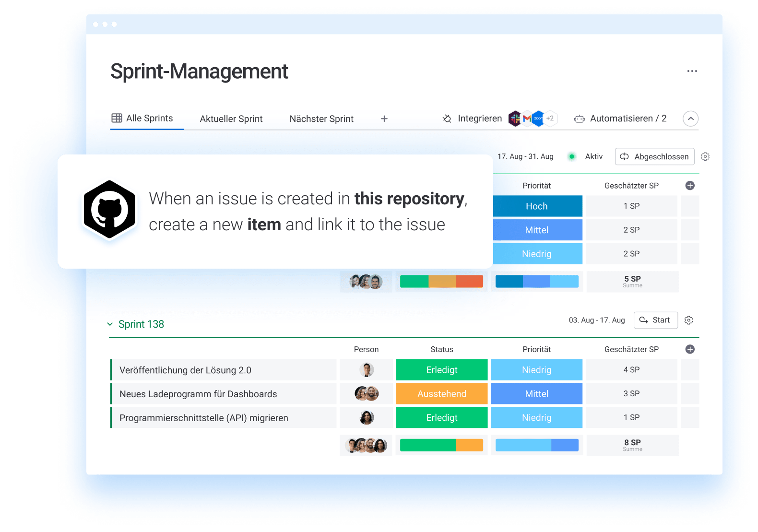Select item Programmierschnittstelle (API) migrieren

tap(224, 418)
